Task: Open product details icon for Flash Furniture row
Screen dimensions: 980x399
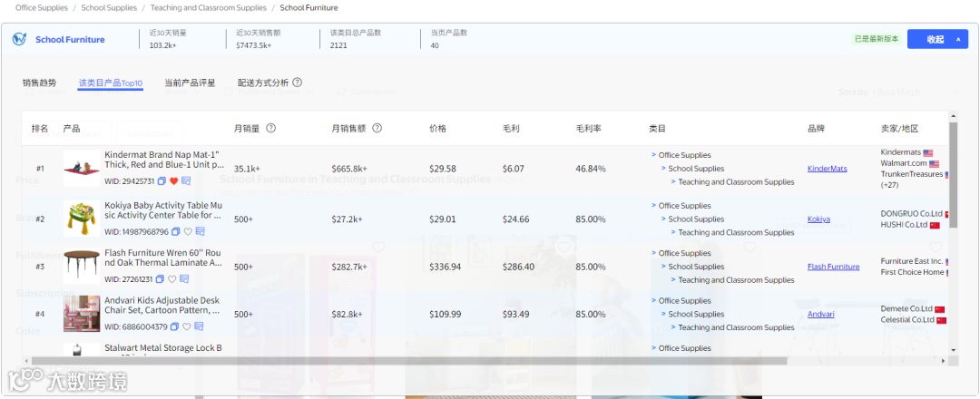Action: point(185,279)
